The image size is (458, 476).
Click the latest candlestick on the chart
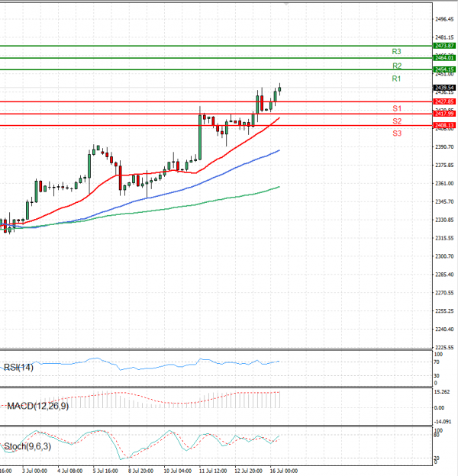(x=279, y=89)
